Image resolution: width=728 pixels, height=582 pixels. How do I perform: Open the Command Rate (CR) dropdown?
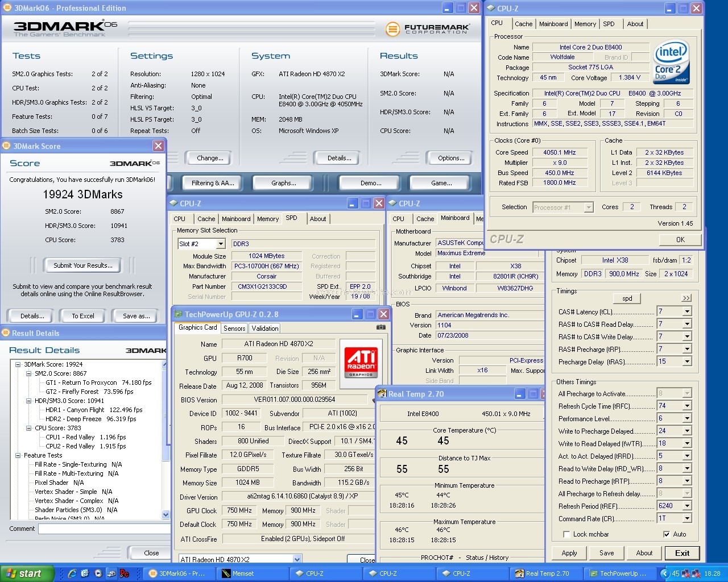687,518
